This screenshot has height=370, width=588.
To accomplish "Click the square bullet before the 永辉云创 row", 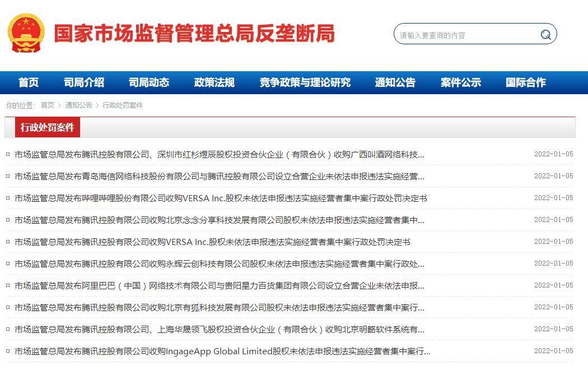I will pyautogui.click(x=8, y=264).
